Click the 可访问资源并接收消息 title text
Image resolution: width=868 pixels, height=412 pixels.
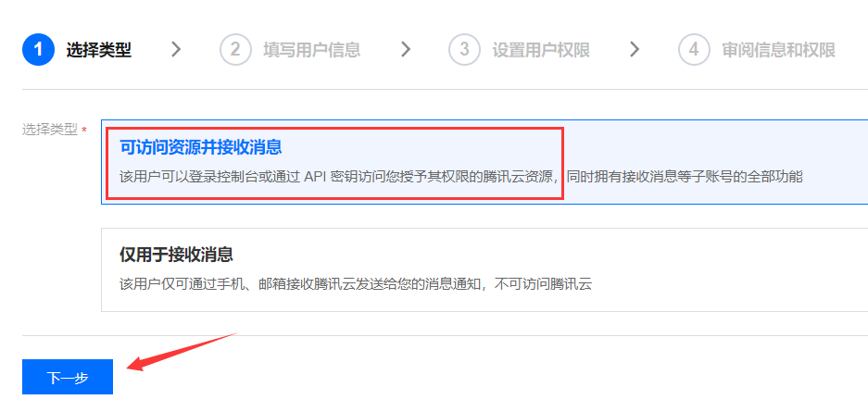click(201, 147)
